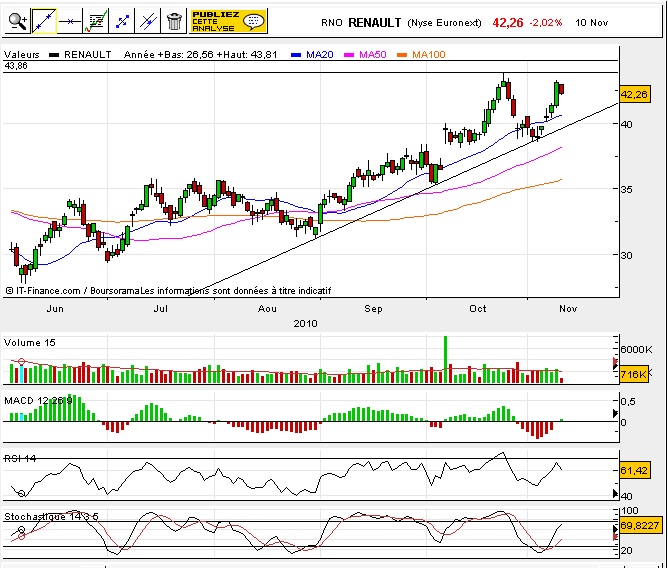Click the tall green volume spike bar
The height and width of the screenshot is (568, 668).
point(446,359)
